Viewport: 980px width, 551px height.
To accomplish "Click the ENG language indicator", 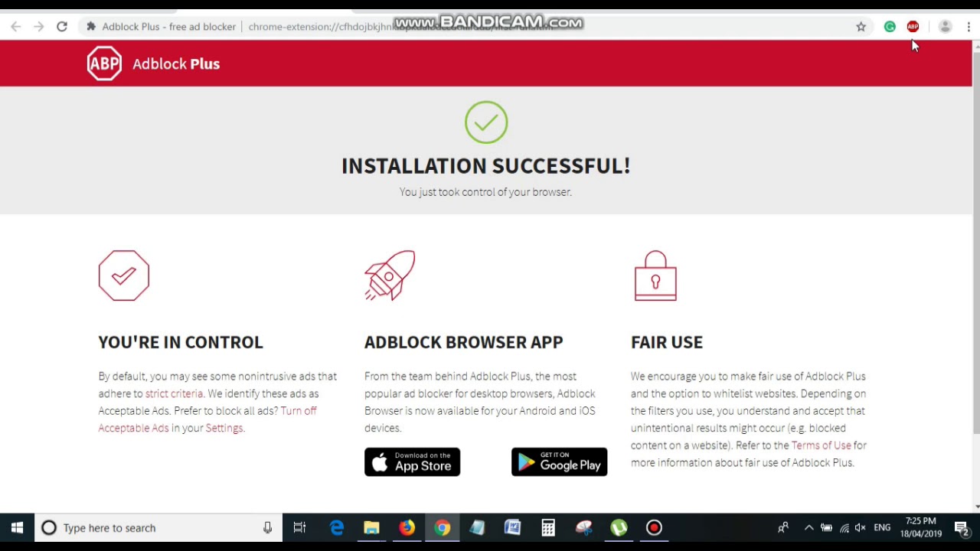I will click(x=882, y=528).
